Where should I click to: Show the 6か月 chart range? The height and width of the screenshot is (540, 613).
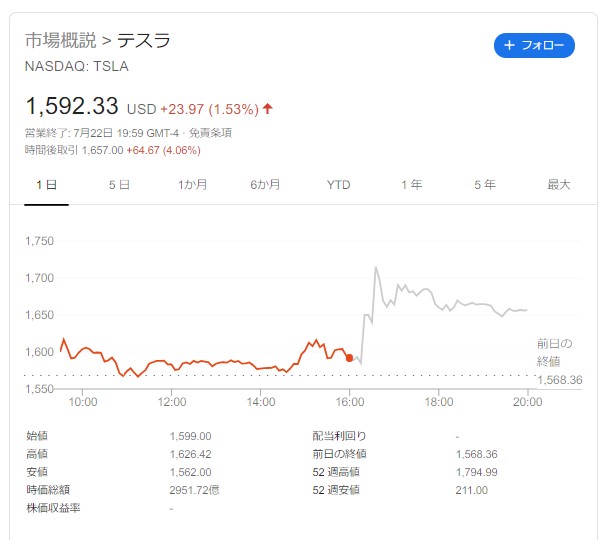point(265,185)
